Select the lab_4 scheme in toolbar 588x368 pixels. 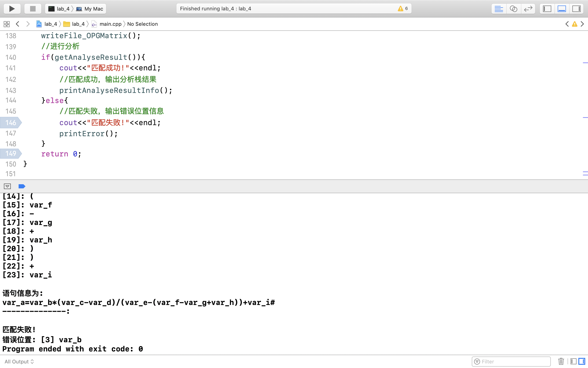click(x=59, y=9)
